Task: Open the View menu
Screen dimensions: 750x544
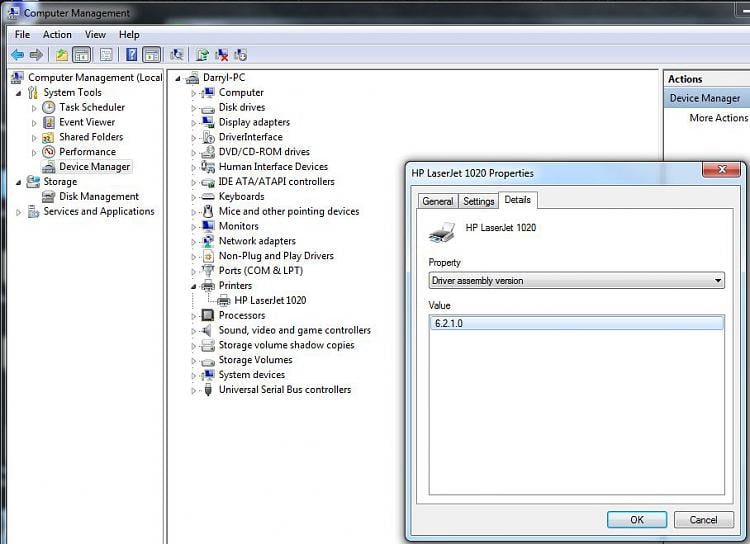Action: click(95, 34)
